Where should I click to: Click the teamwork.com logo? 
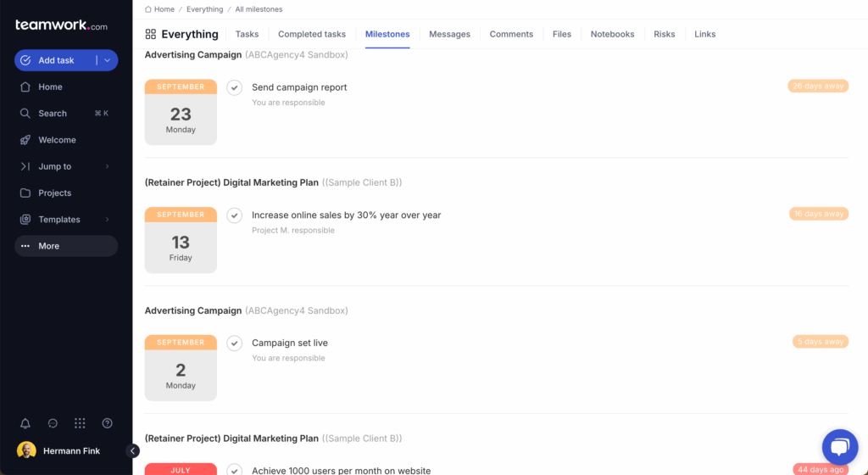pos(61,25)
